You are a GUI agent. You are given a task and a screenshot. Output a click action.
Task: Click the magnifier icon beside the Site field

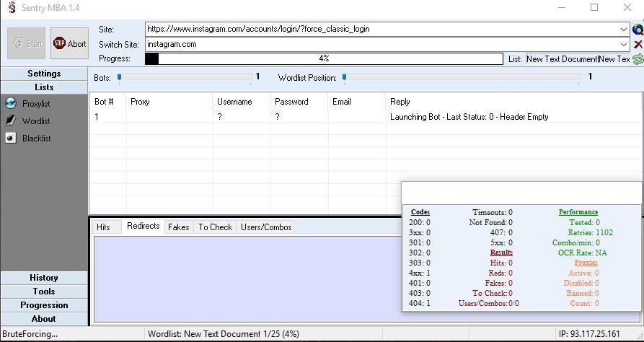click(x=638, y=30)
